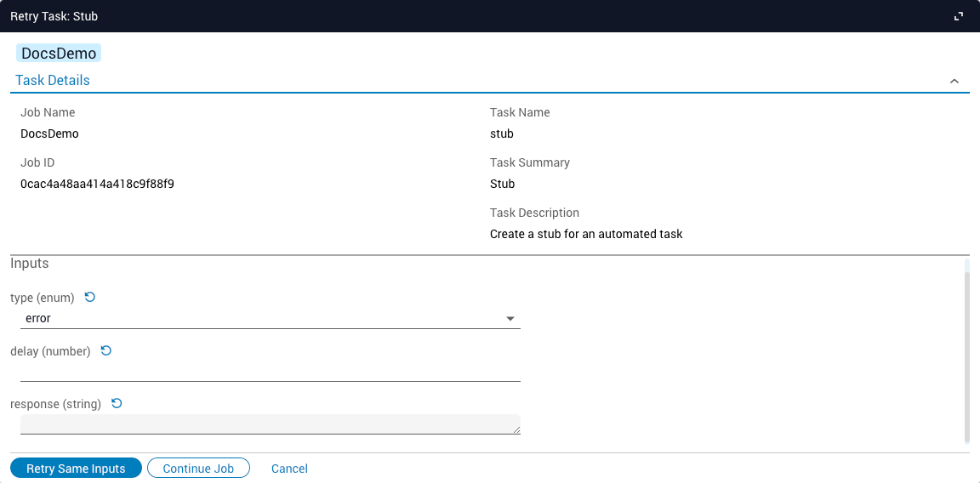Focus the response string text area
Viewport: 980px width, 483px height.
pos(269,423)
